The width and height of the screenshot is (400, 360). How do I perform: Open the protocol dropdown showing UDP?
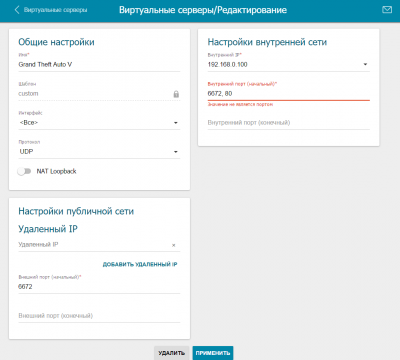tap(99, 152)
